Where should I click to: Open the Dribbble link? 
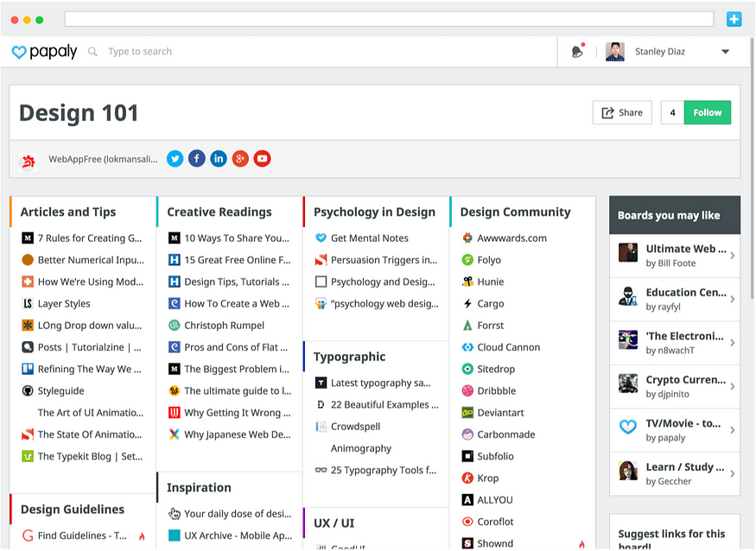(x=496, y=390)
